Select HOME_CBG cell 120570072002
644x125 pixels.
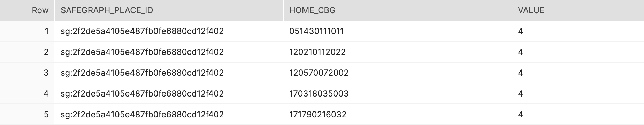pyautogui.click(x=398, y=73)
